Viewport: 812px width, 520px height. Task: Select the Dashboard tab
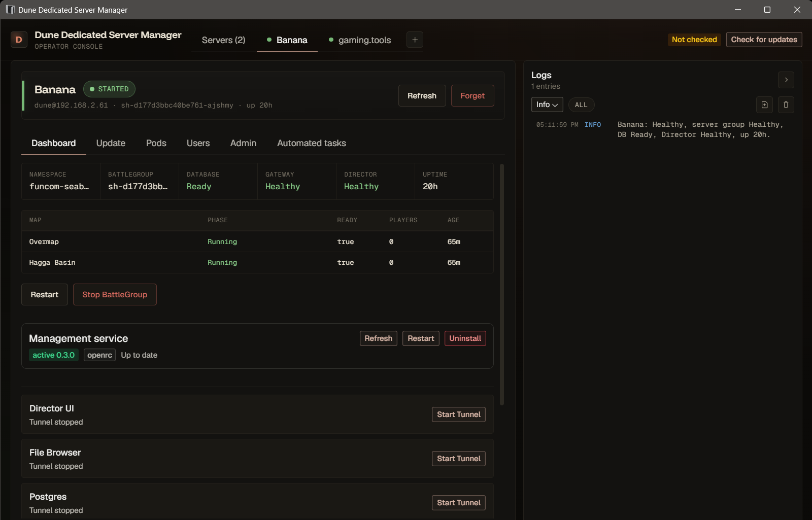pos(53,143)
